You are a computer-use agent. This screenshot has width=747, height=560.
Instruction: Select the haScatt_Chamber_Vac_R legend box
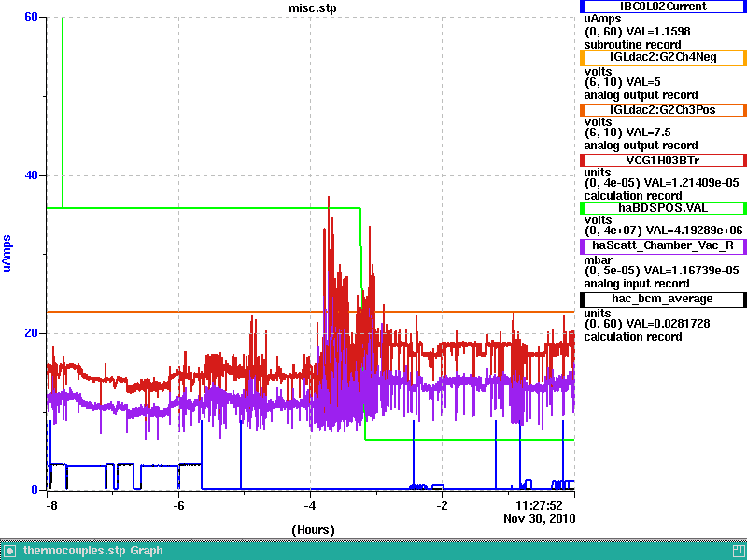point(663,246)
